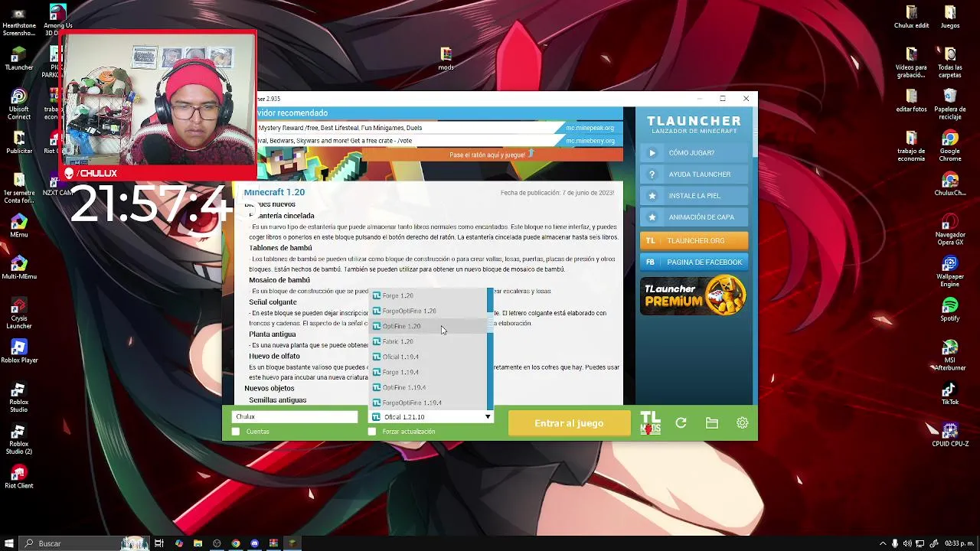Open the game folder icon

(712, 423)
